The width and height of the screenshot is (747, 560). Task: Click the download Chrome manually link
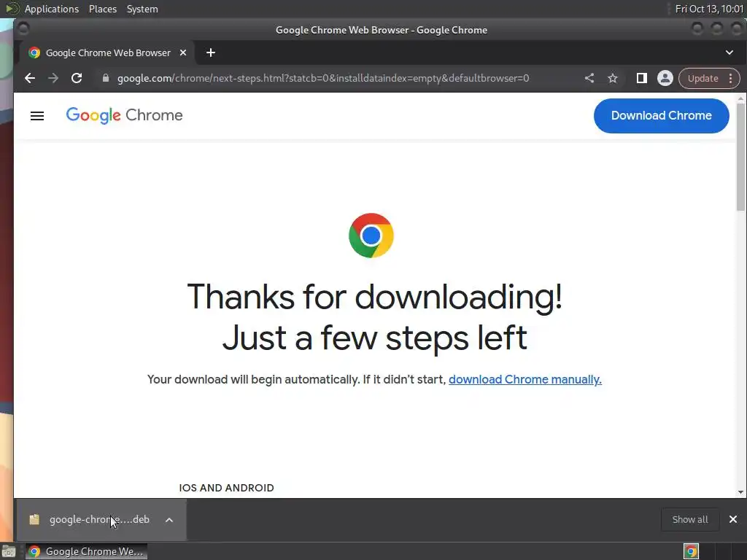tap(525, 379)
